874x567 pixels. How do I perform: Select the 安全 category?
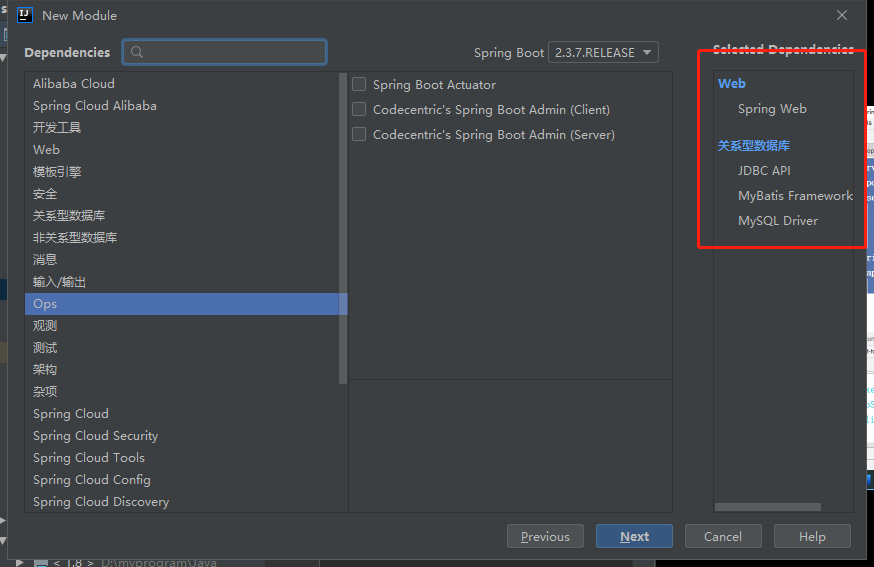[x=182, y=193]
